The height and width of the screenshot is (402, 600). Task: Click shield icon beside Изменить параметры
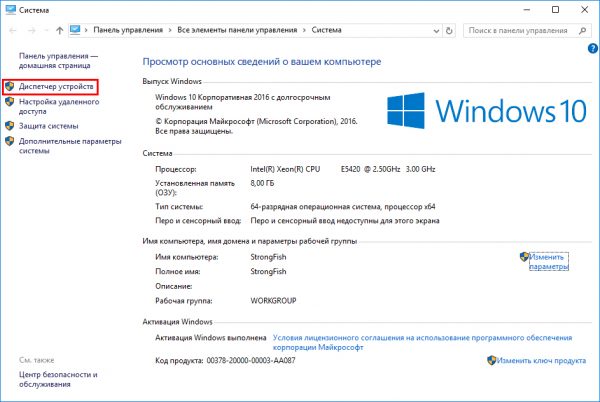pyautogui.click(x=524, y=257)
